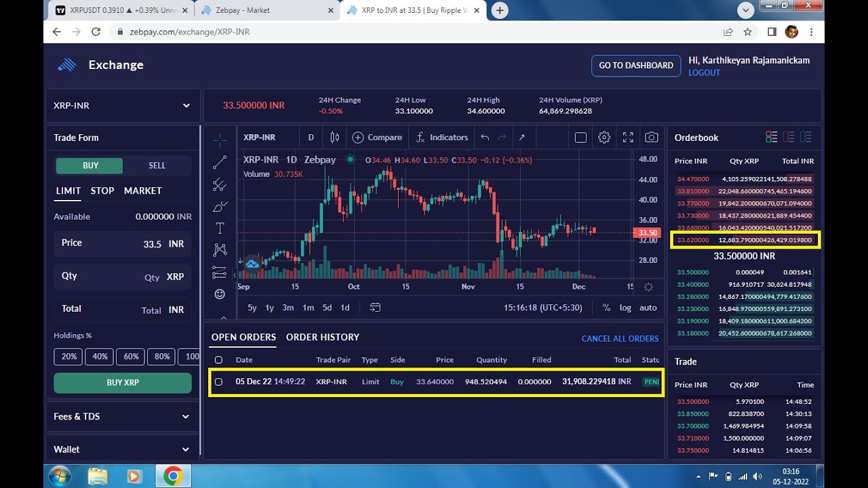
Task: Open Windows Explorer from taskbar
Action: 97,476
